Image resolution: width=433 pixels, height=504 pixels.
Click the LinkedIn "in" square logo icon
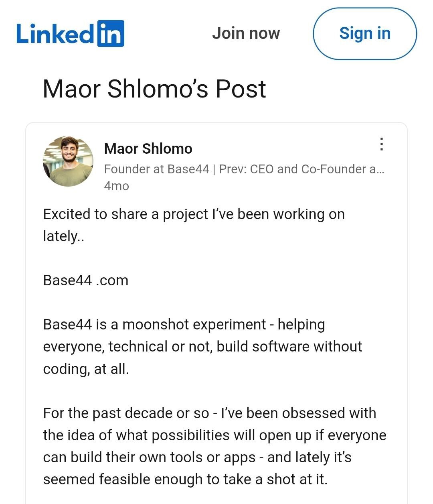coord(111,33)
